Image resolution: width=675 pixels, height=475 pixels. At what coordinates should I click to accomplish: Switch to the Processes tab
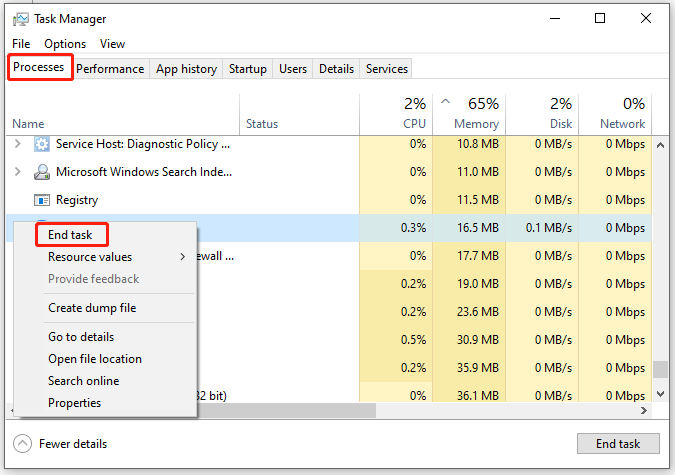pos(39,67)
